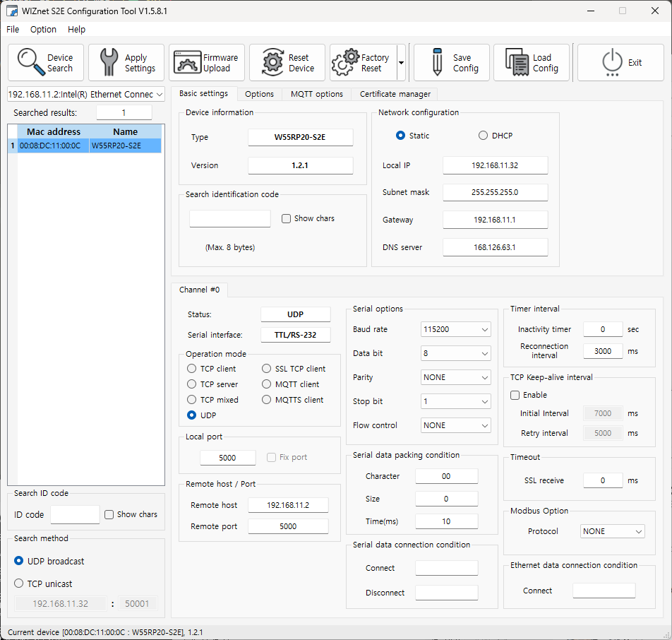This screenshot has width=672, height=640.
Task: Switch to the MQTT options tab
Action: click(x=316, y=94)
